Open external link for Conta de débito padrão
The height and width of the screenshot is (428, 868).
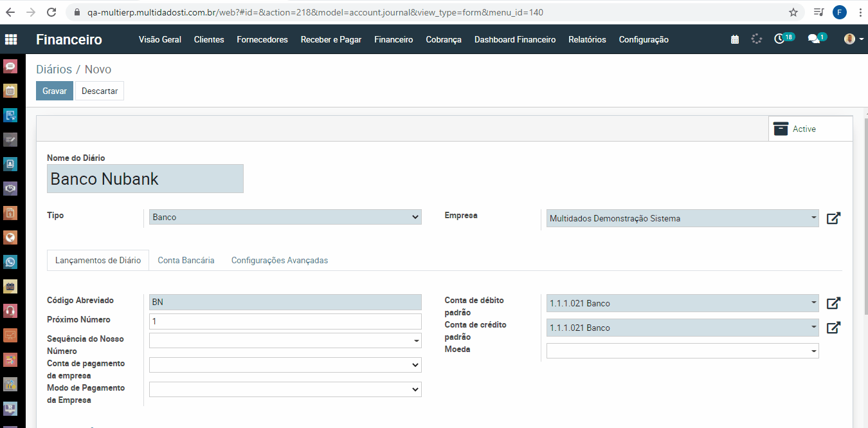[833, 303]
